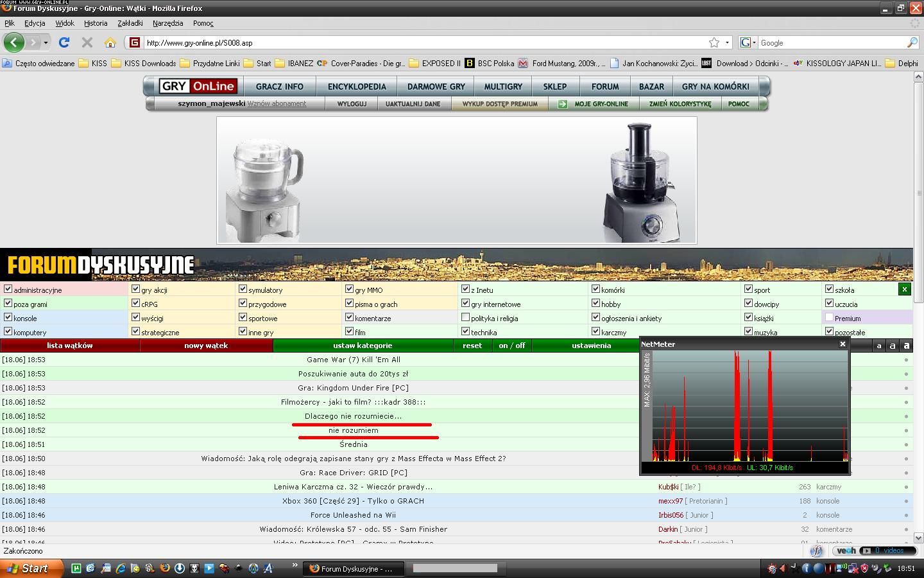
Task: Click the nowy wątek button
Action: coord(206,346)
